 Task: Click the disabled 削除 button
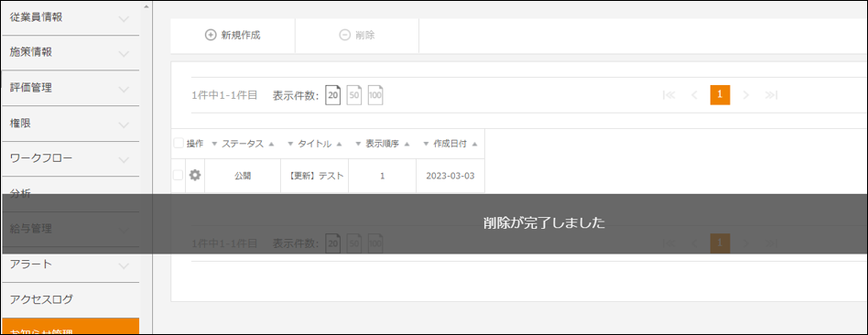[x=357, y=36]
